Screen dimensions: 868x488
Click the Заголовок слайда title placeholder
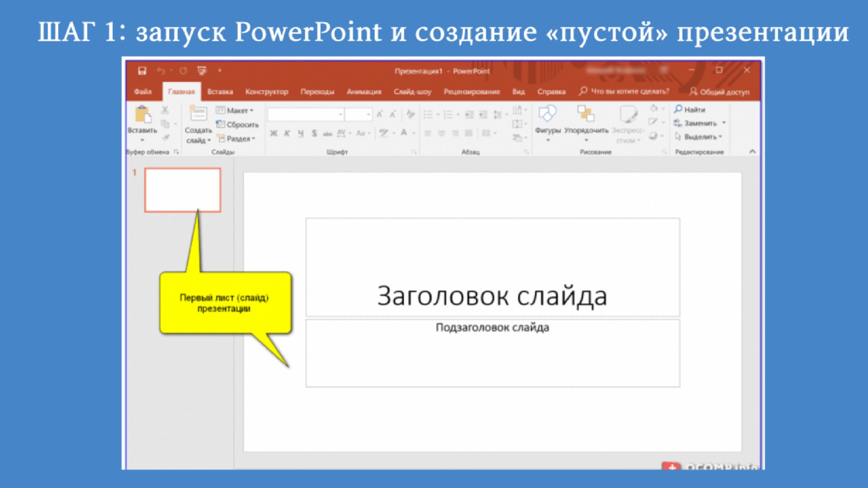point(493,267)
